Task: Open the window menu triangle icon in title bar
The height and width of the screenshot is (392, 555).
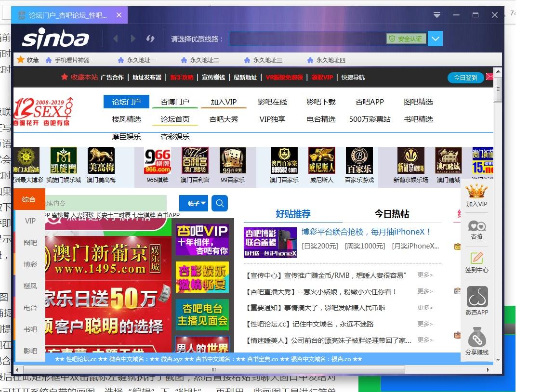Action: [x=437, y=15]
